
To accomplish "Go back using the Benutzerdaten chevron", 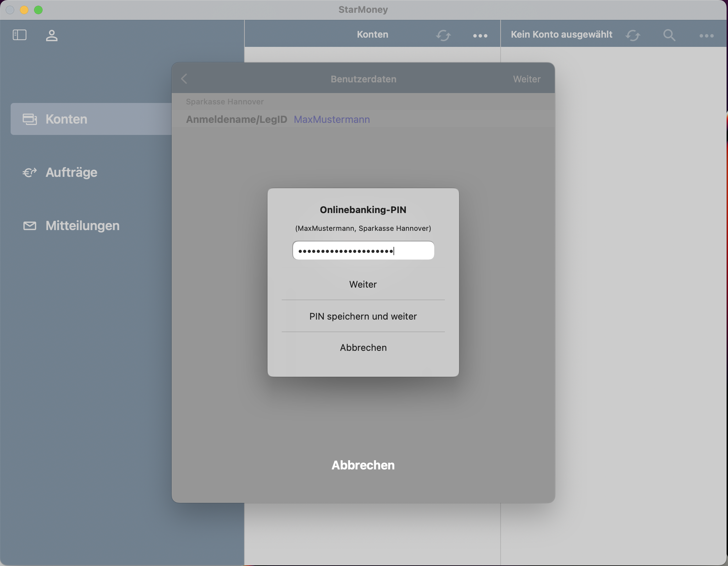I will 184,79.
